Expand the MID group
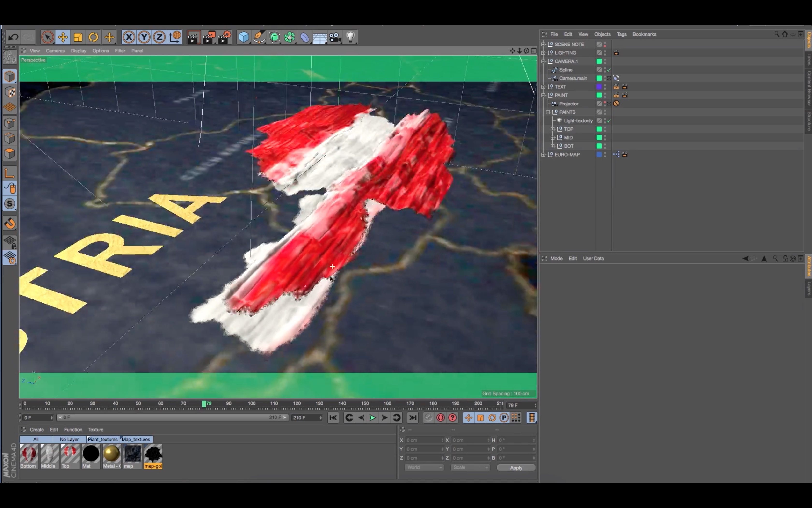Viewport: 812px width, 508px height. pos(553,137)
